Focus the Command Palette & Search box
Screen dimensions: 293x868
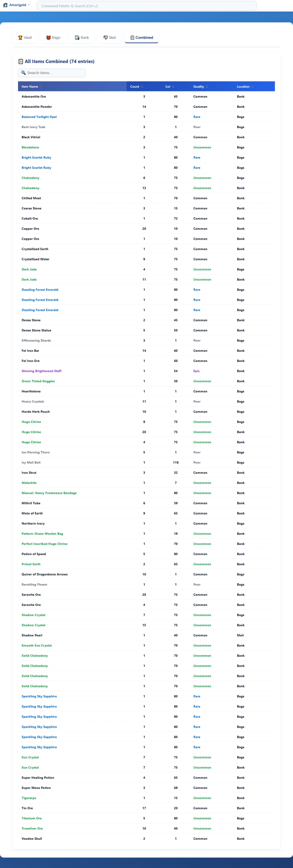(x=146, y=6)
